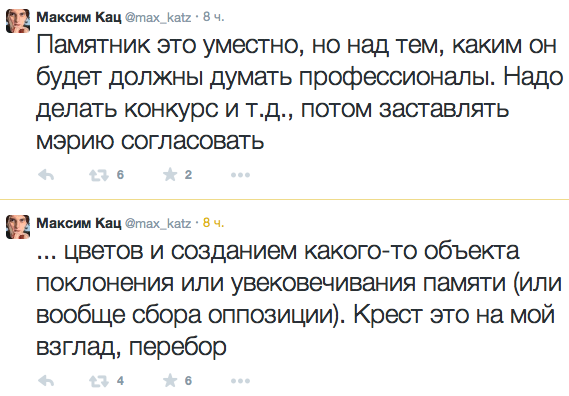Expand the first tweet text about Памятник
The width and height of the screenshot is (569, 396).
pyautogui.click(x=299, y=93)
